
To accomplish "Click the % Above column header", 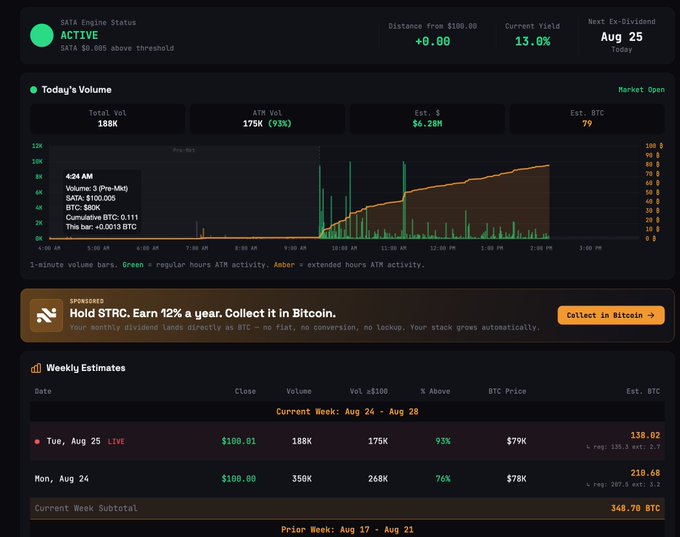I will pos(435,391).
